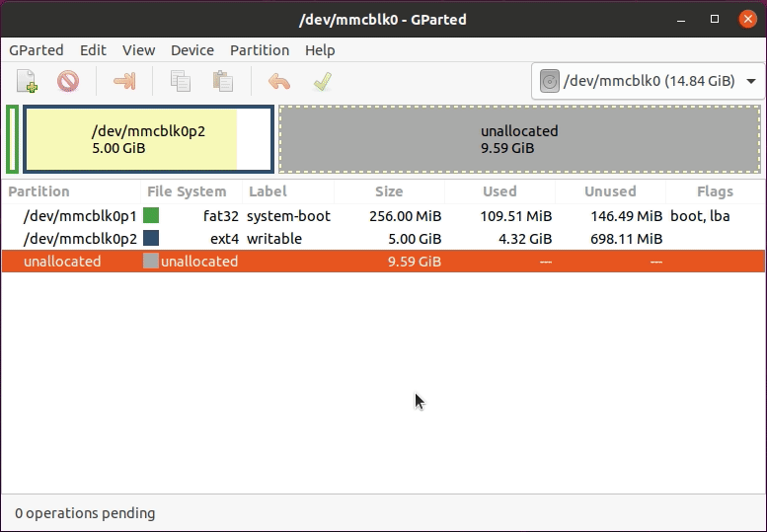This screenshot has height=532, width=767.
Task: Select the /dev/mmcblk0p2 ext4 row
Action: (x=383, y=239)
